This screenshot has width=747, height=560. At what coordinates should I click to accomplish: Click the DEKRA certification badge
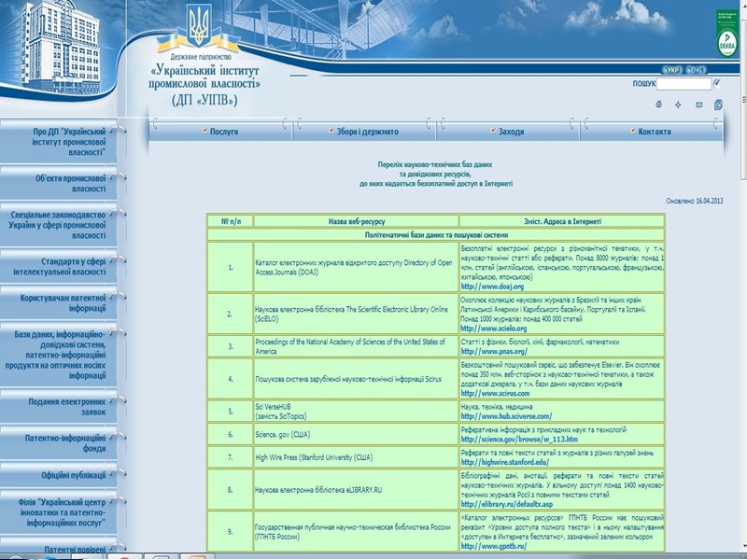(x=726, y=34)
